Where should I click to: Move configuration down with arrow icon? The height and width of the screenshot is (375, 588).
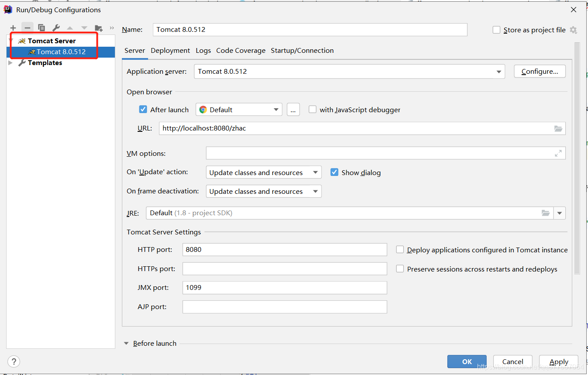coord(84,28)
